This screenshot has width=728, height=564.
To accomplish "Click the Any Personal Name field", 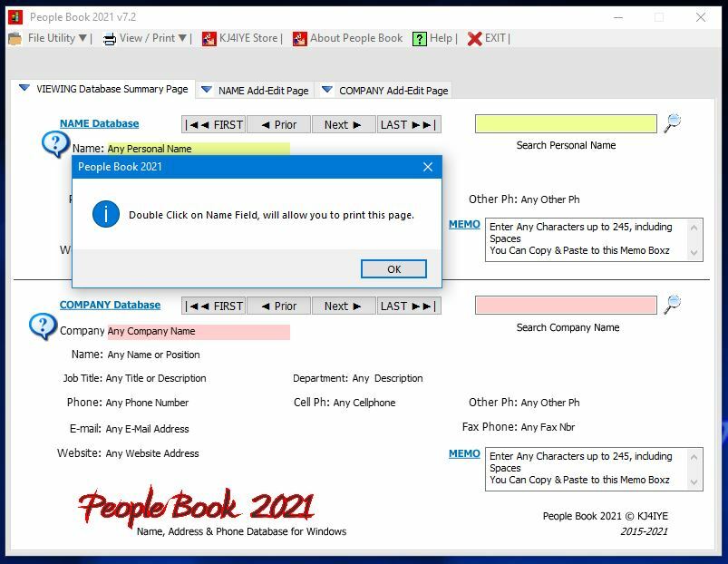I will (x=199, y=149).
